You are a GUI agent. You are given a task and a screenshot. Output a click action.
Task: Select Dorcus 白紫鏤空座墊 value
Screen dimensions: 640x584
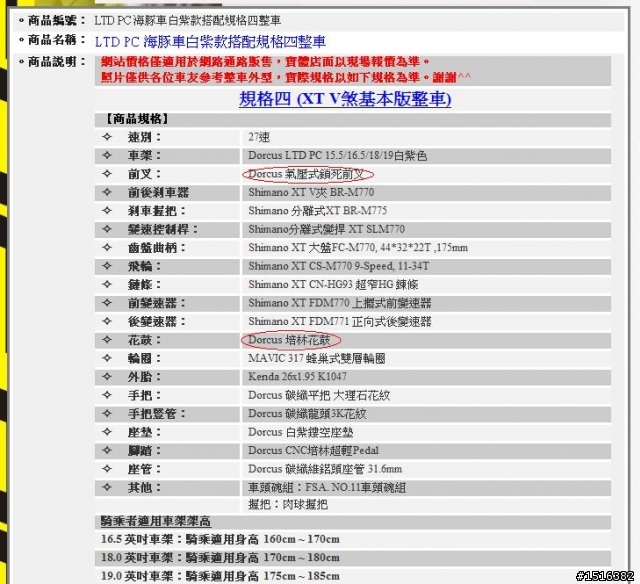tap(301, 432)
